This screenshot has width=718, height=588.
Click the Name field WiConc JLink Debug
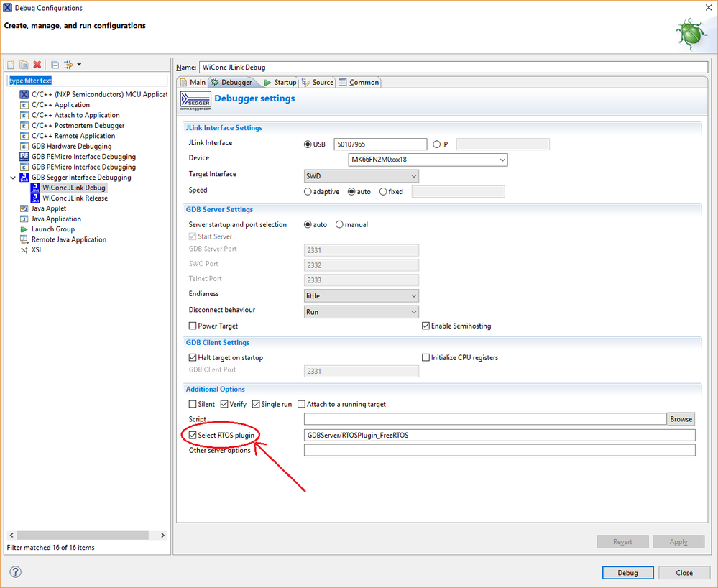click(454, 68)
